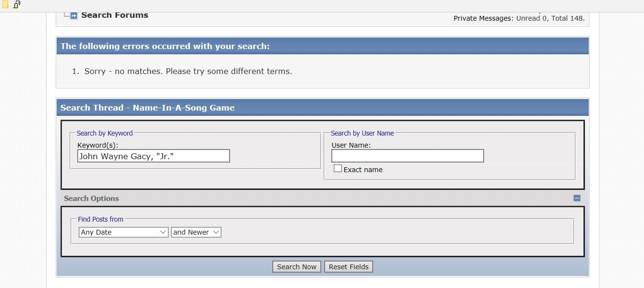The height and width of the screenshot is (288, 644).
Task: Open the and Newer dropdown
Action: (x=196, y=232)
